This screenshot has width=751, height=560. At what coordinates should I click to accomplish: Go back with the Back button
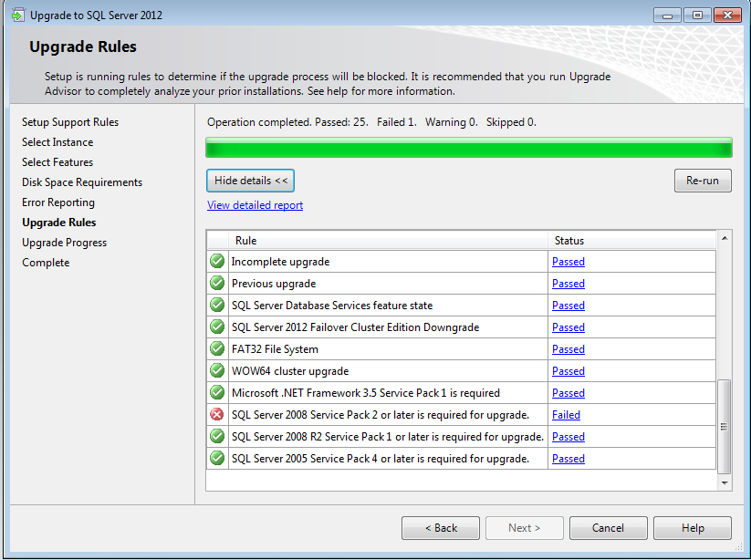(441, 528)
